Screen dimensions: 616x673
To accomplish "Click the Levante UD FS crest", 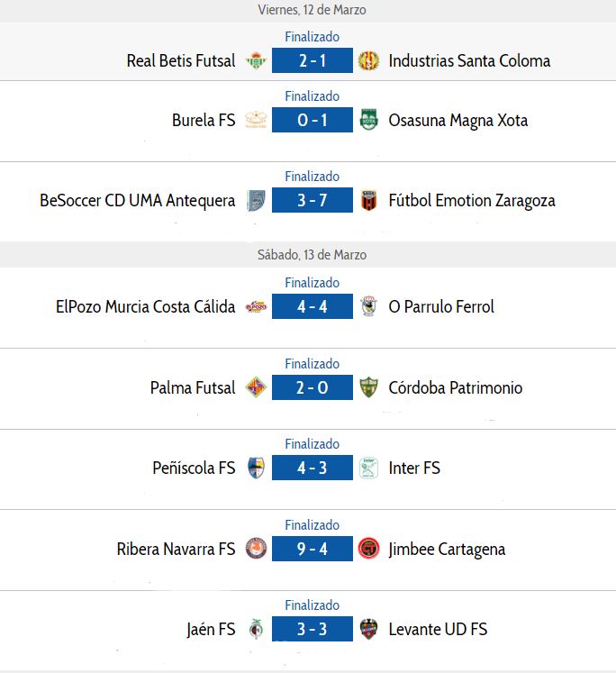I will point(368,629).
